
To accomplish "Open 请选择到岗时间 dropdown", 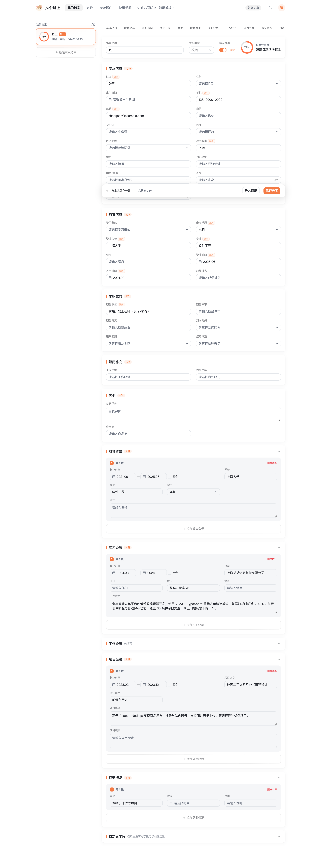I will [x=239, y=328].
